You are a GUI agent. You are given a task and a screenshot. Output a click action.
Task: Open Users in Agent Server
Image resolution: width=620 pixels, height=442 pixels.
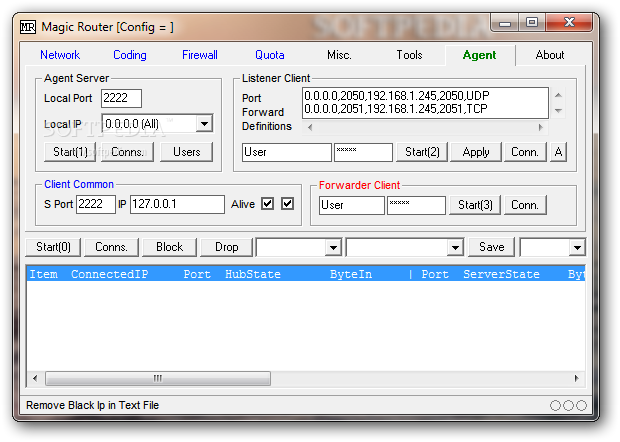[x=187, y=152]
